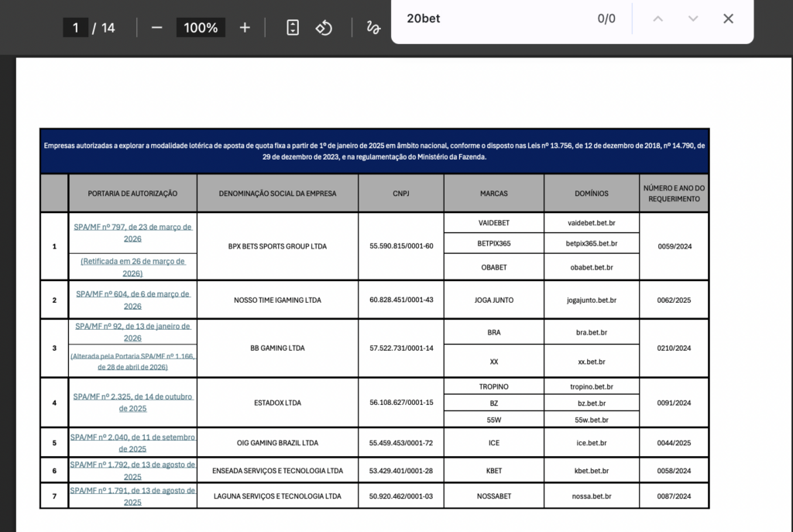Viewport: 793px width, 532px height.
Task: Click the ice.bet.br domain cell
Action: coord(591,443)
